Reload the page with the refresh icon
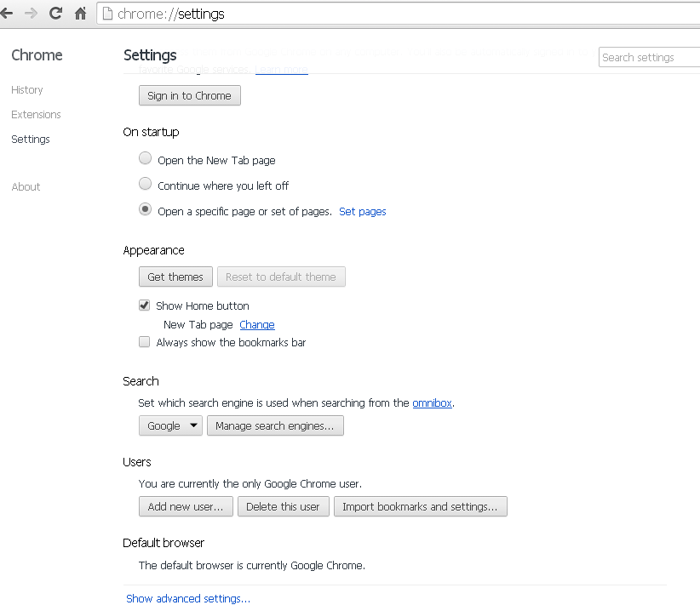This screenshot has height=605, width=700. tap(55, 14)
